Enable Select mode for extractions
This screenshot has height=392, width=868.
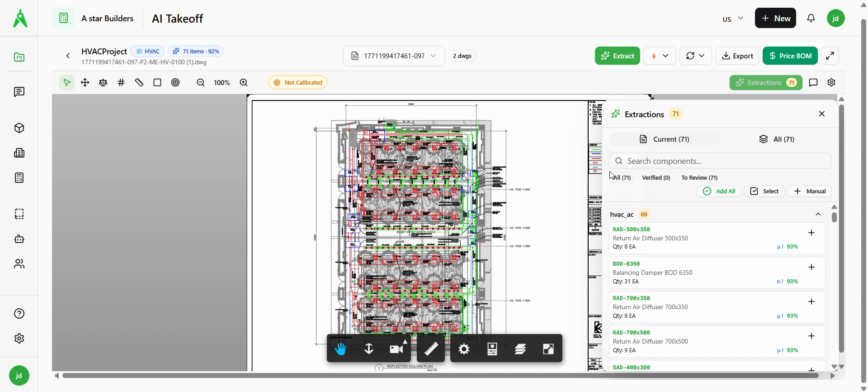(x=764, y=191)
